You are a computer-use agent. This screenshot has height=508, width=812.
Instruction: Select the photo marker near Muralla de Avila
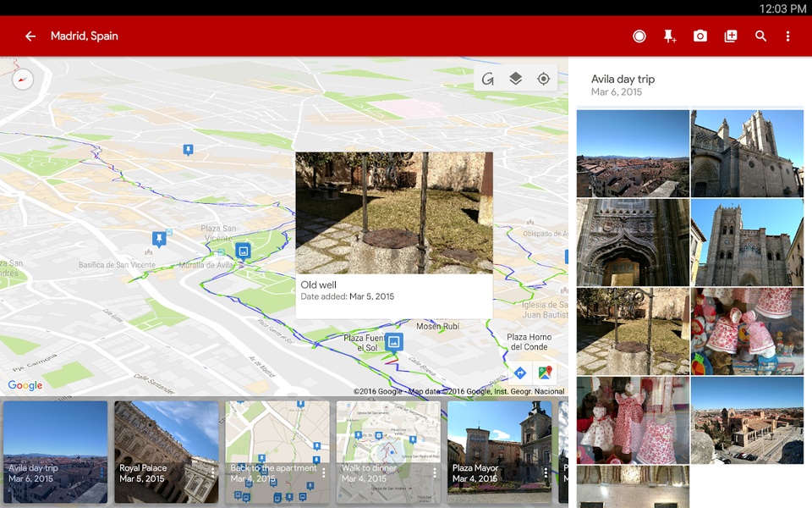tap(243, 251)
